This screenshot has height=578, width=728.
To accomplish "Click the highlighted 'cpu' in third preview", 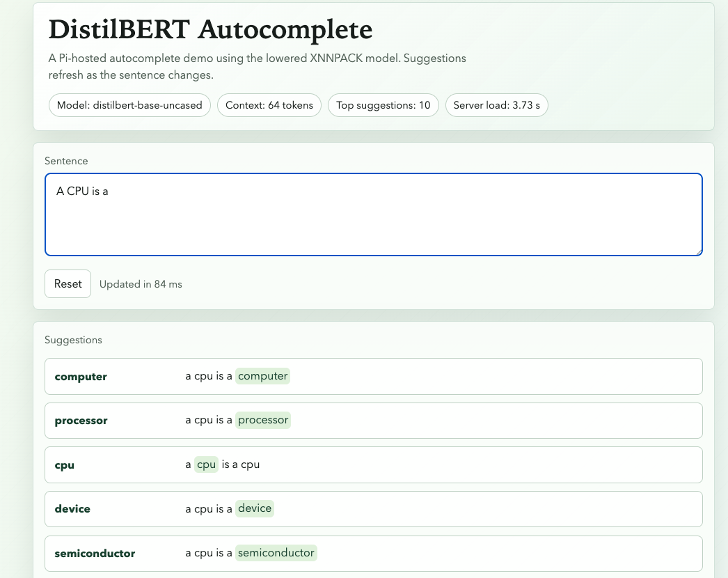I will coord(206,464).
